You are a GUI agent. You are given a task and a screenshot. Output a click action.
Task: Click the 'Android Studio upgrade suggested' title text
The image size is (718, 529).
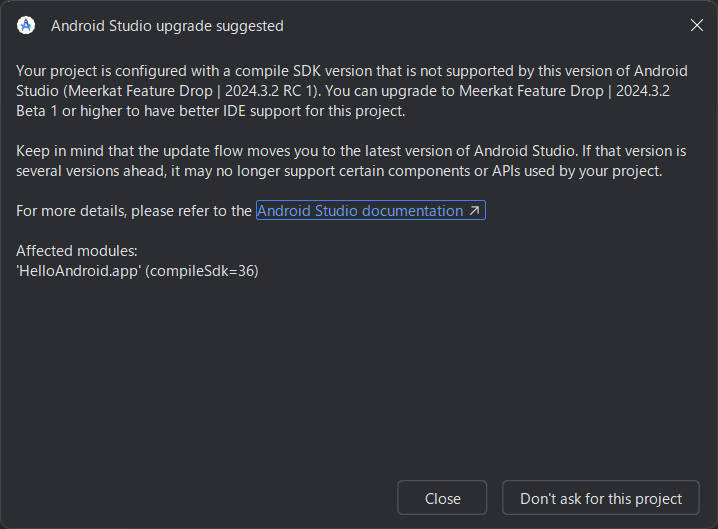point(167,26)
